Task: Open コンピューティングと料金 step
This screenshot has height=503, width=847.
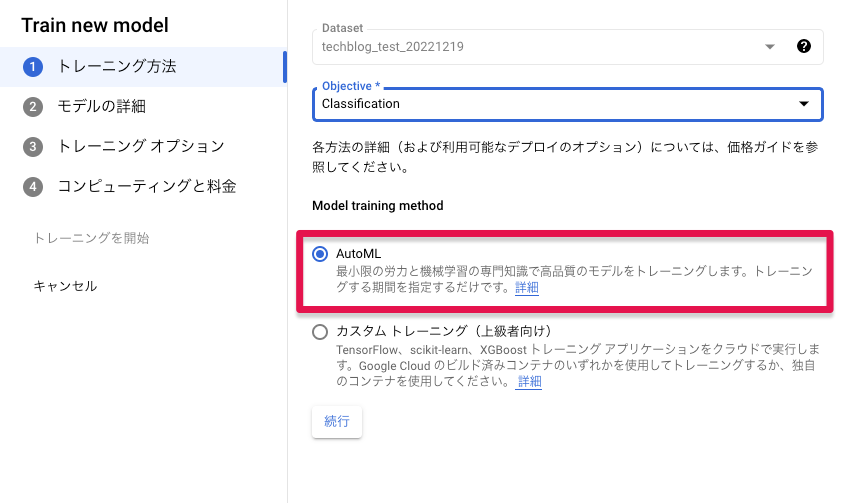Action: (x=146, y=187)
